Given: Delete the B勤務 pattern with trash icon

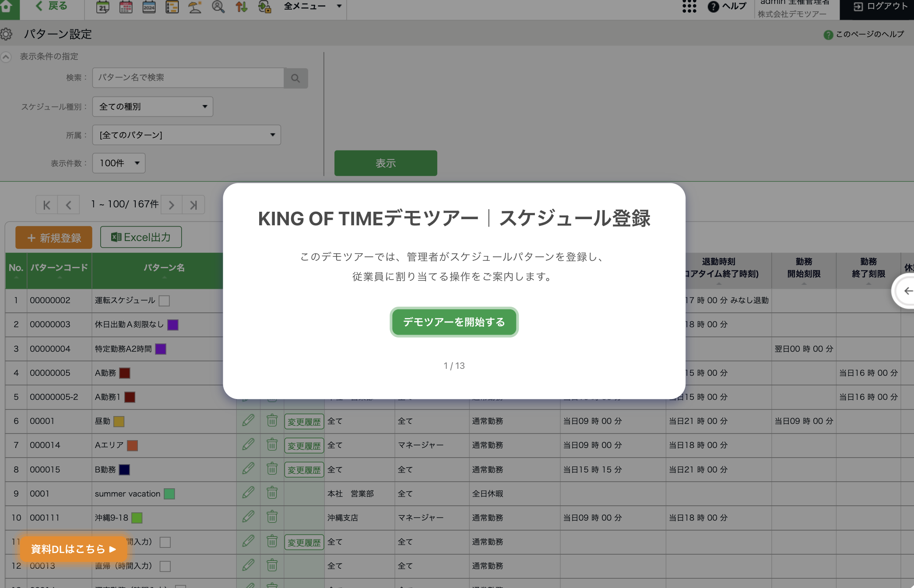Looking at the screenshot, I should [272, 469].
